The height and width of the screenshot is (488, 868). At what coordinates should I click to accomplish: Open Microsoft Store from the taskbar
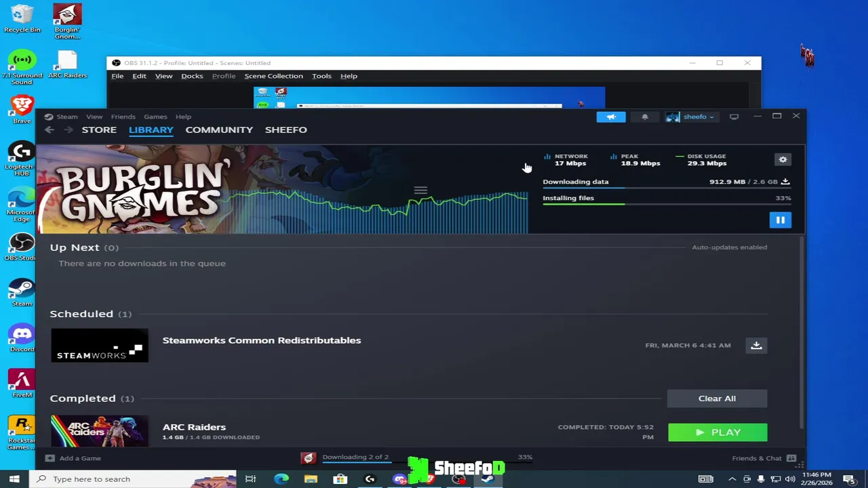(x=340, y=479)
